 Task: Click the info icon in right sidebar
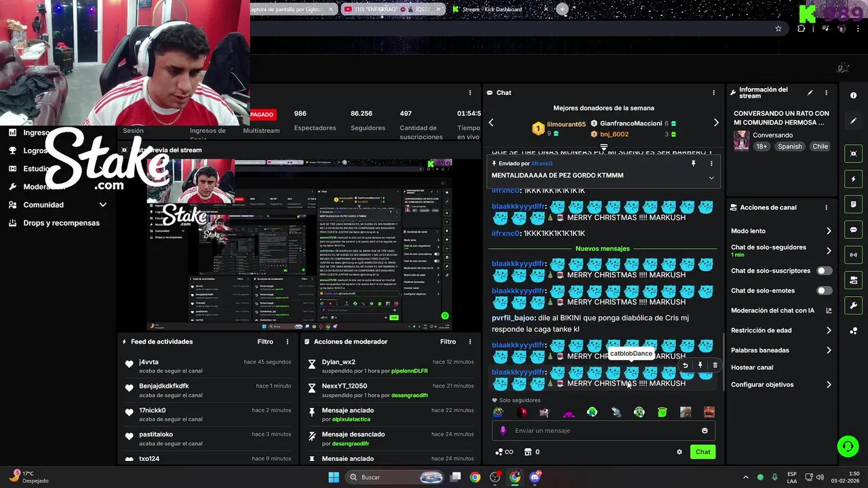pyautogui.click(x=853, y=96)
